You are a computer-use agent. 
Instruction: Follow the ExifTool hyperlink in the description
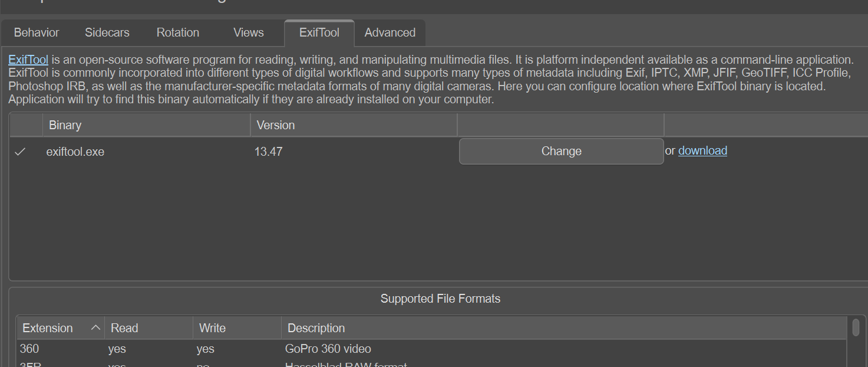pyautogui.click(x=28, y=60)
